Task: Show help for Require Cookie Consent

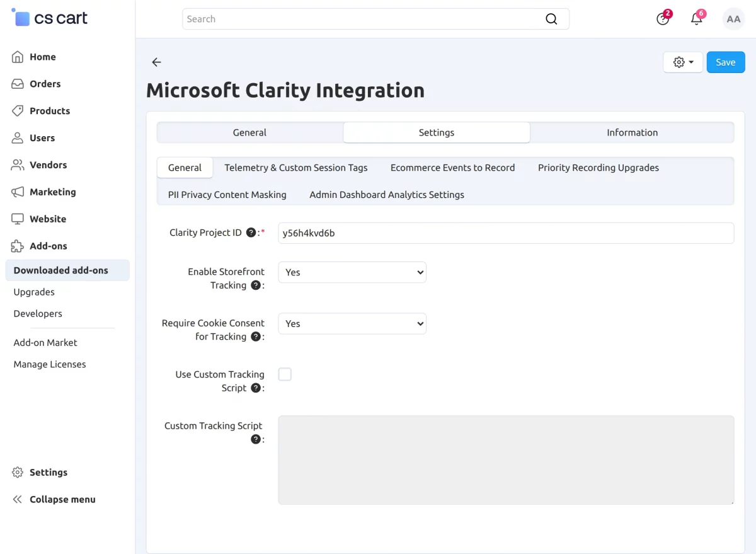Action: pyautogui.click(x=256, y=337)
